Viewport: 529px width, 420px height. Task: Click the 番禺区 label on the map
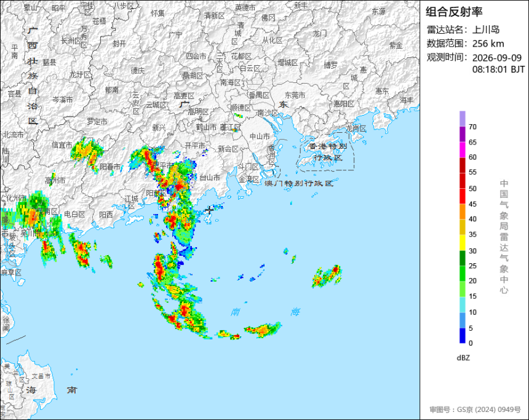[x=259, y=95]
